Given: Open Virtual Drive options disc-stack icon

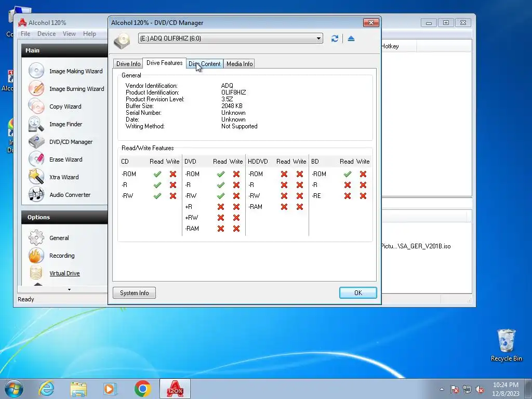Looking at the screenshot, I should coord(36,273).
